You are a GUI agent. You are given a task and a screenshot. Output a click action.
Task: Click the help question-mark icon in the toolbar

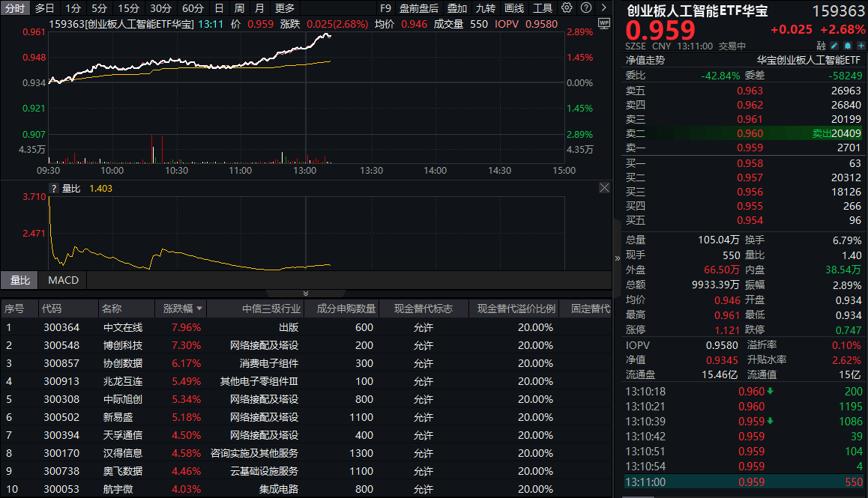click(585, 9)
